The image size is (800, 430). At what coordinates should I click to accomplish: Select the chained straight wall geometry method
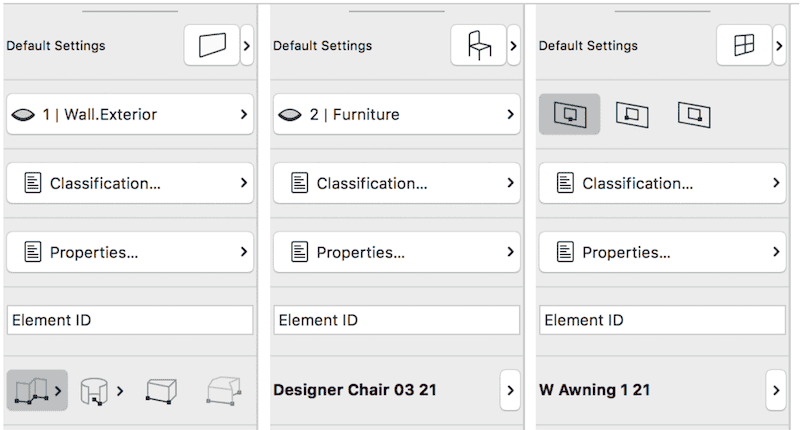(x=30, y=390)
